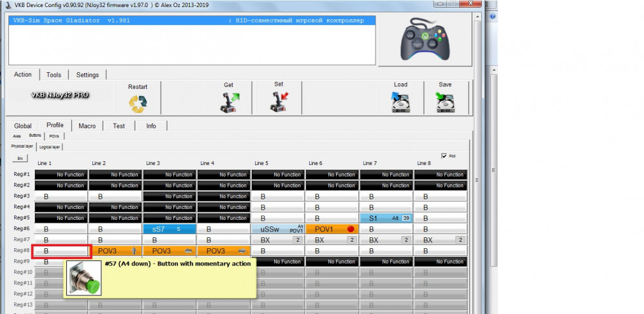Click the Reg#8 Line 1 B cell
Viewport: 644px width, 314px height.
pos(61,251)
